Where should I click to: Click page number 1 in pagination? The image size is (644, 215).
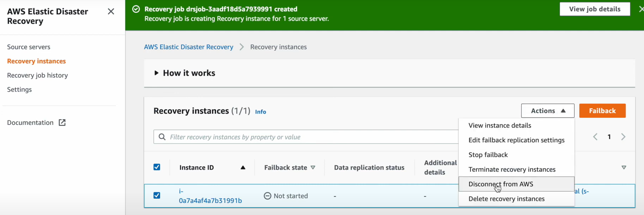pos(609,137)
